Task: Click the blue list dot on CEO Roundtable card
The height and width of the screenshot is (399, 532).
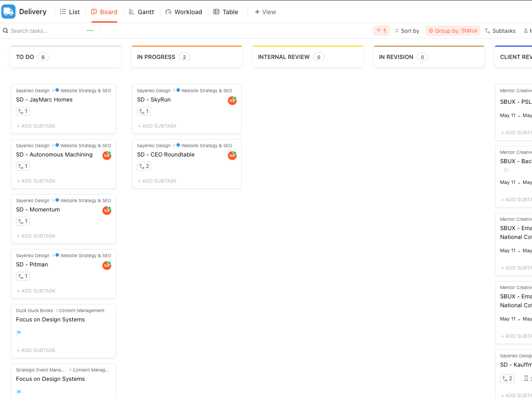Action: (178, 145)
